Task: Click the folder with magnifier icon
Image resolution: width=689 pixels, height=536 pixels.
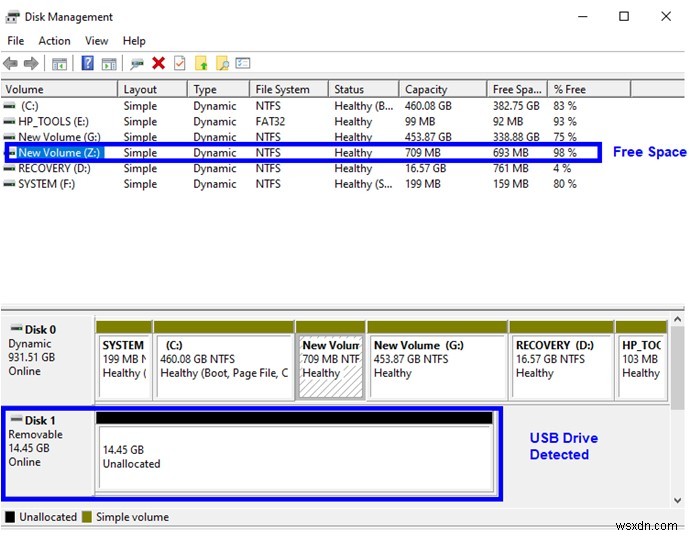Action: 222,63
